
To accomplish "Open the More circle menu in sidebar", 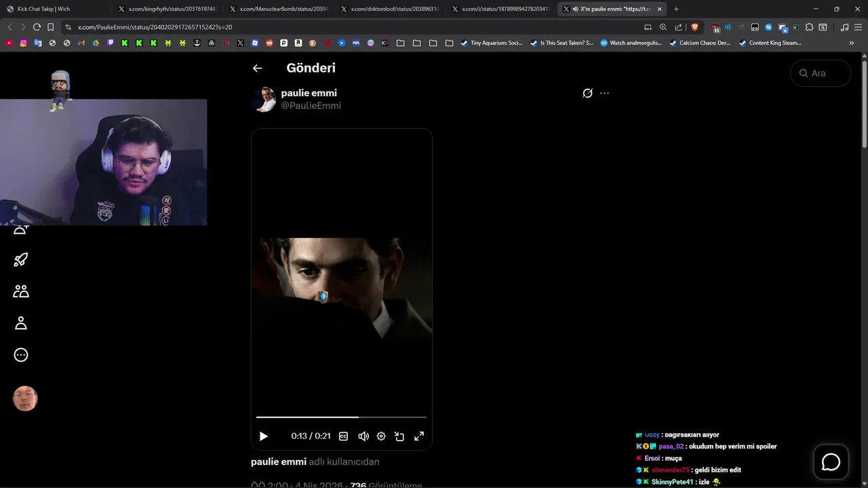I will [21, 355].
